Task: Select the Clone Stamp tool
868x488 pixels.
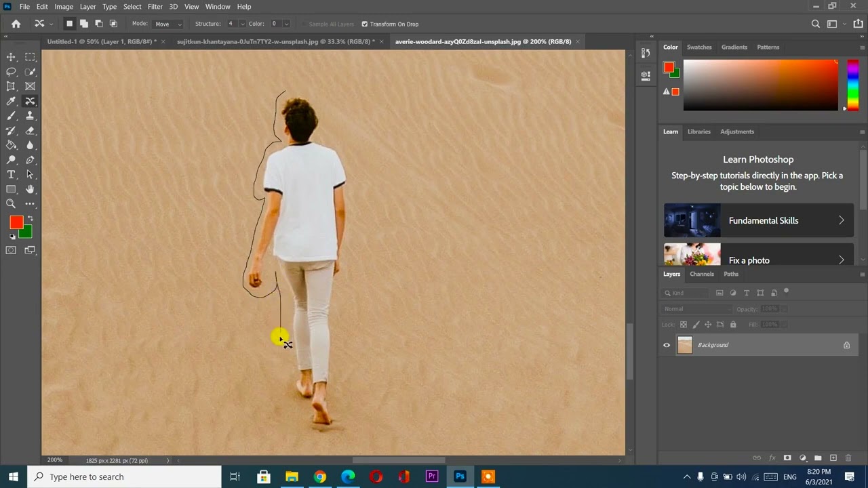Action: 30,116
